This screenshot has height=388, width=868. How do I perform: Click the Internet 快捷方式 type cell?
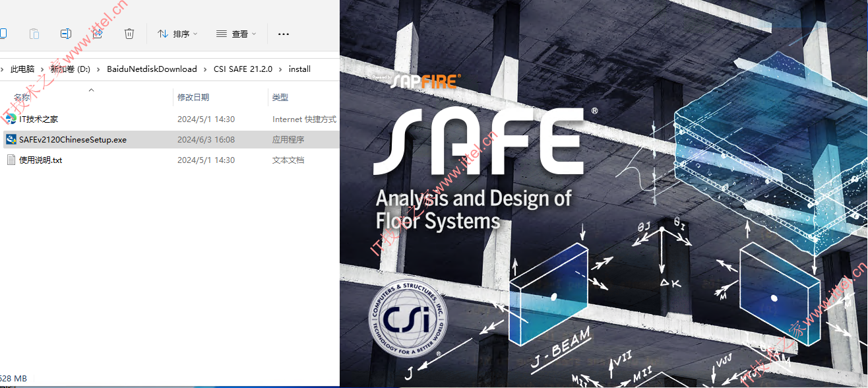point(304,119)
